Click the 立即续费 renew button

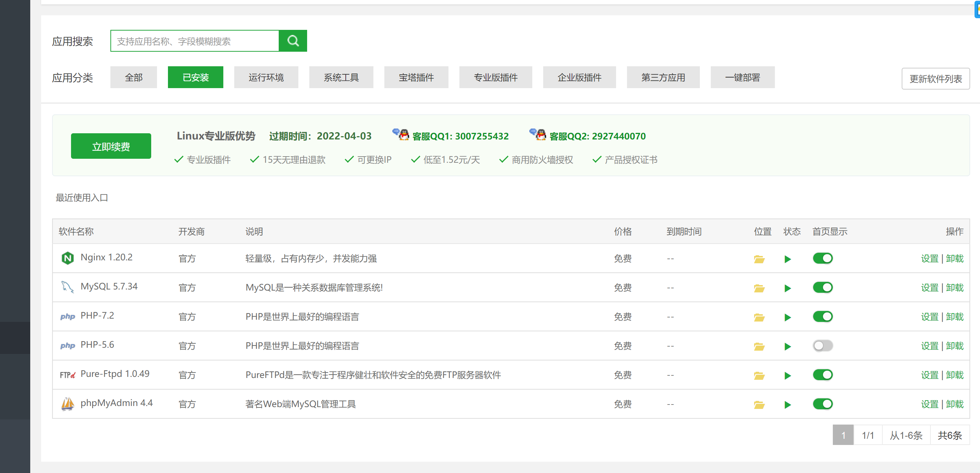pyautogui.click(x=111, y=146)
